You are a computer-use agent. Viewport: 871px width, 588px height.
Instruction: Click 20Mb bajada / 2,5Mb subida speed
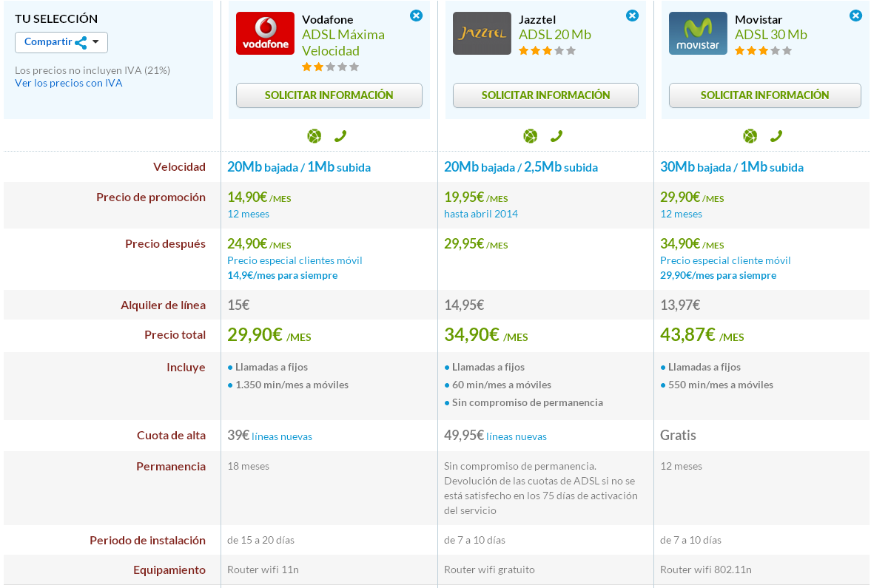520,167
